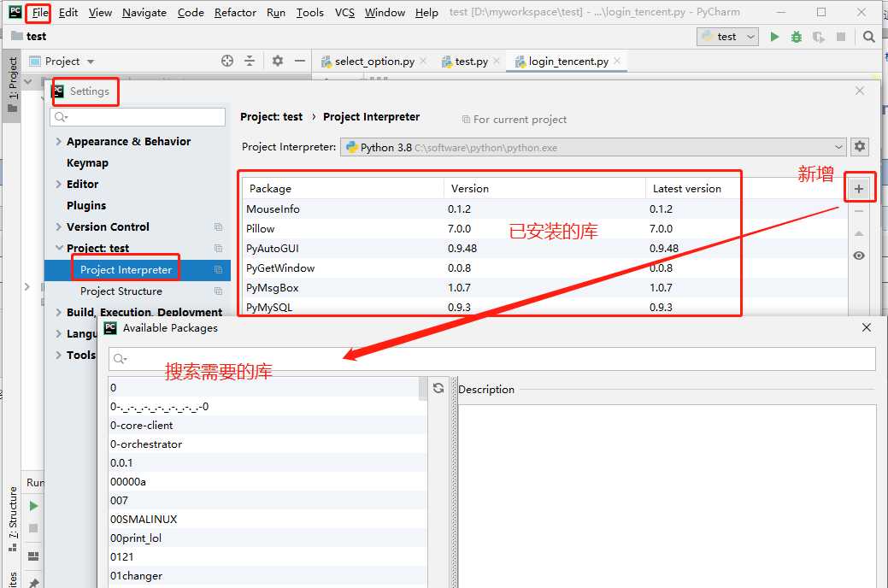Select Plugins in settings tree
Image resolution: width=888 pixels, height=588 pixels.
point(86,205)
